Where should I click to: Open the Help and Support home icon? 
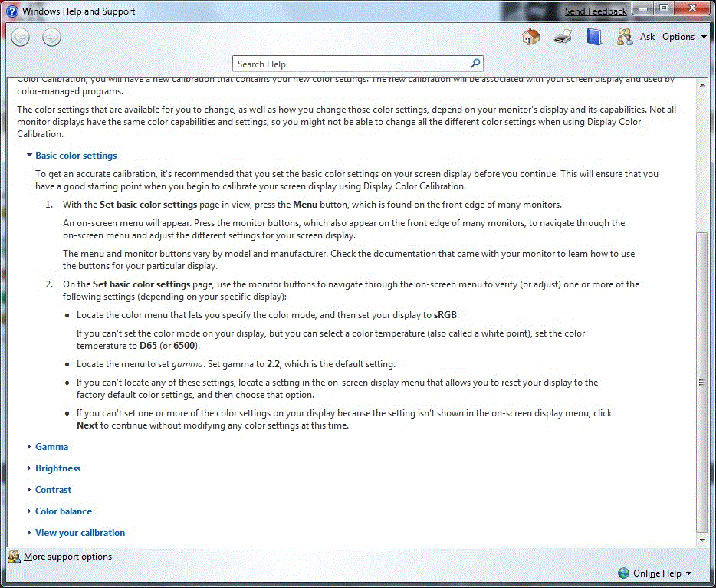[x=530, y=37]
